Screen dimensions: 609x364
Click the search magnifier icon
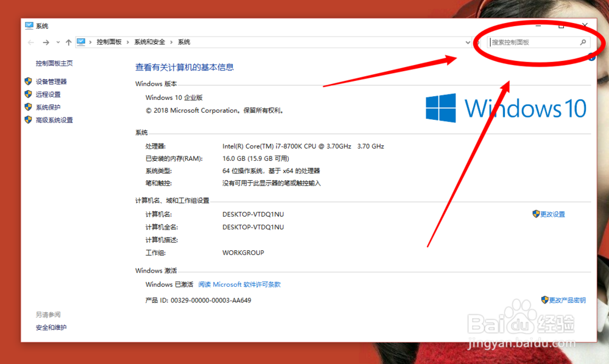(x=583, y=42)
